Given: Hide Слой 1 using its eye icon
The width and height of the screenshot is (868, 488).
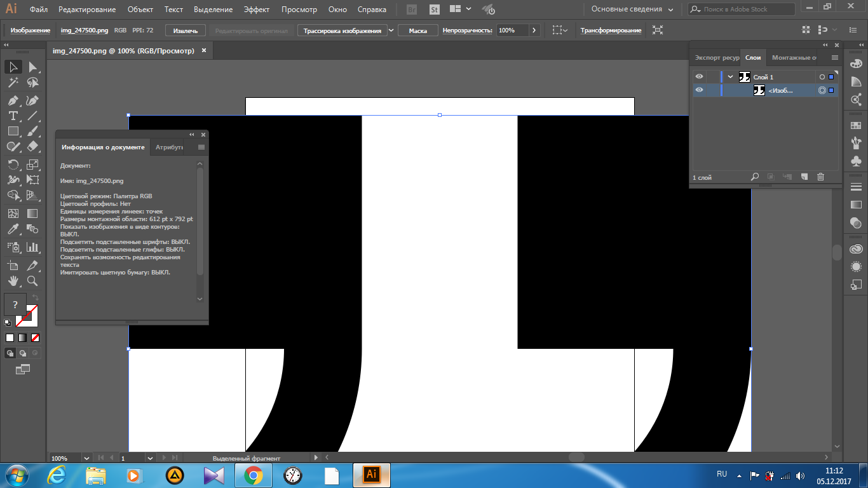Looking at the screenshot, I should coord(699,77).
